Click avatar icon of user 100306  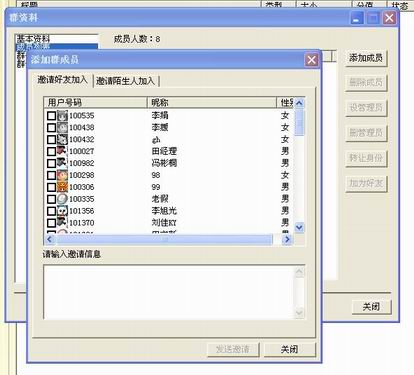click(62, 187)
